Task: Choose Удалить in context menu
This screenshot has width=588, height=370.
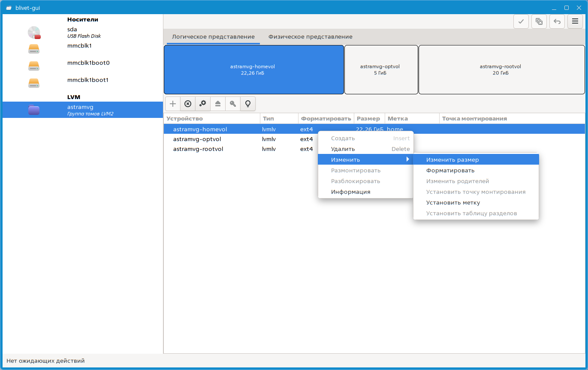Action: point(343,149)
